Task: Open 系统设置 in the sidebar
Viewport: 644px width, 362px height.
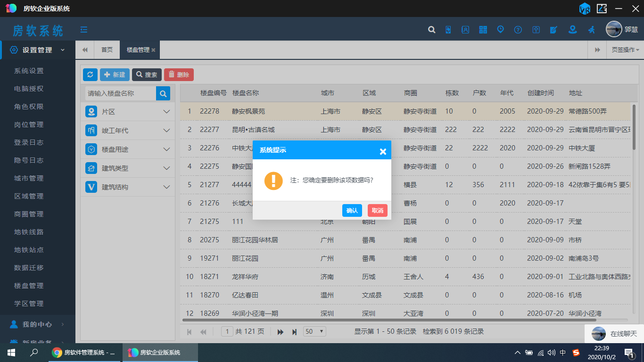Action: (29, 71)
